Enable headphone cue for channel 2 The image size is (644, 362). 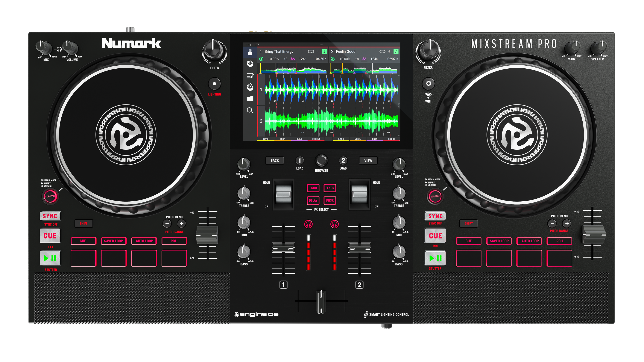coord(335,224)
